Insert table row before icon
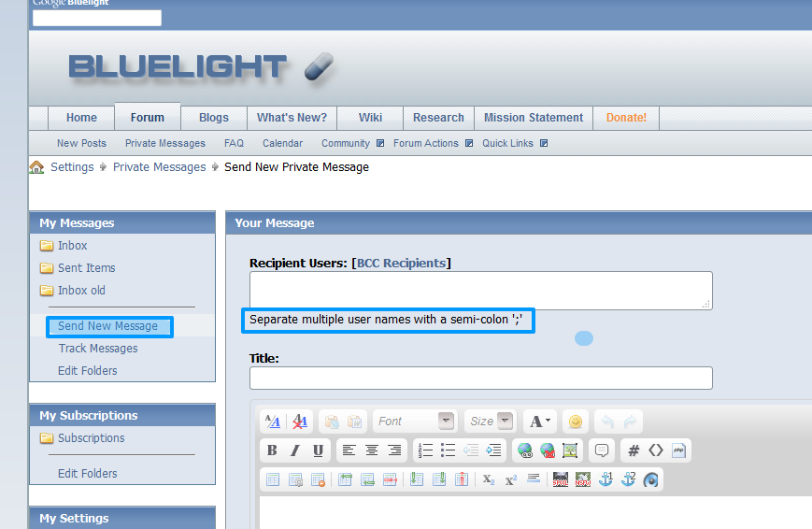The height and width of the screenshot is (529, 812). click(345, 479)
